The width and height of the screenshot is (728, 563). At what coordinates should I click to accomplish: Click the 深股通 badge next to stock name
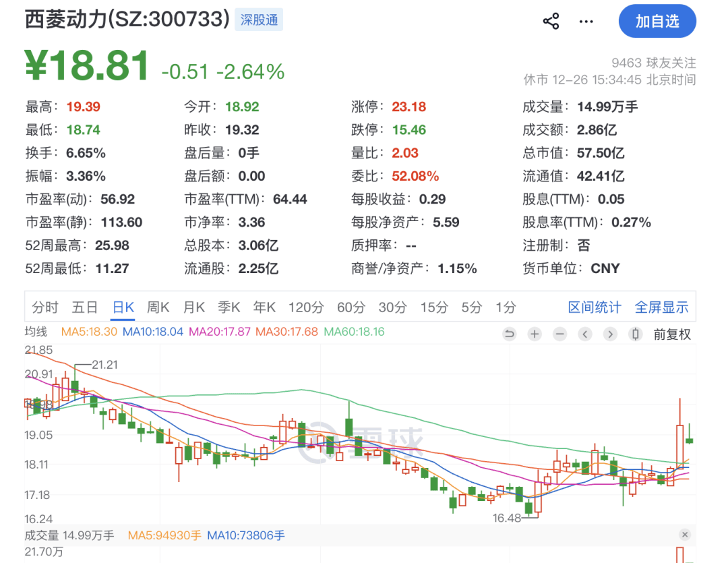[x=259, y=20]
